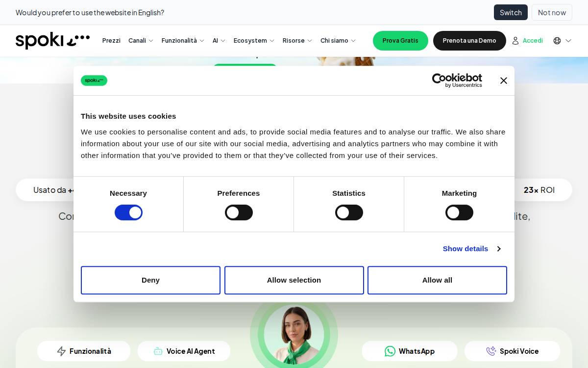Enable the Preferences cookies switch

(239, 212)
